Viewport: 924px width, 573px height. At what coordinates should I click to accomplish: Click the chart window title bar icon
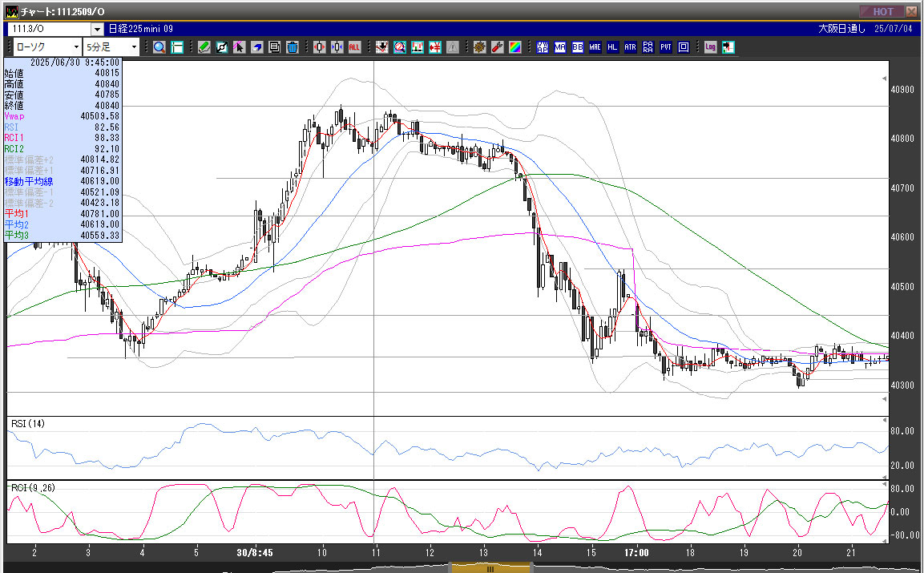click(x=12, y=12)
